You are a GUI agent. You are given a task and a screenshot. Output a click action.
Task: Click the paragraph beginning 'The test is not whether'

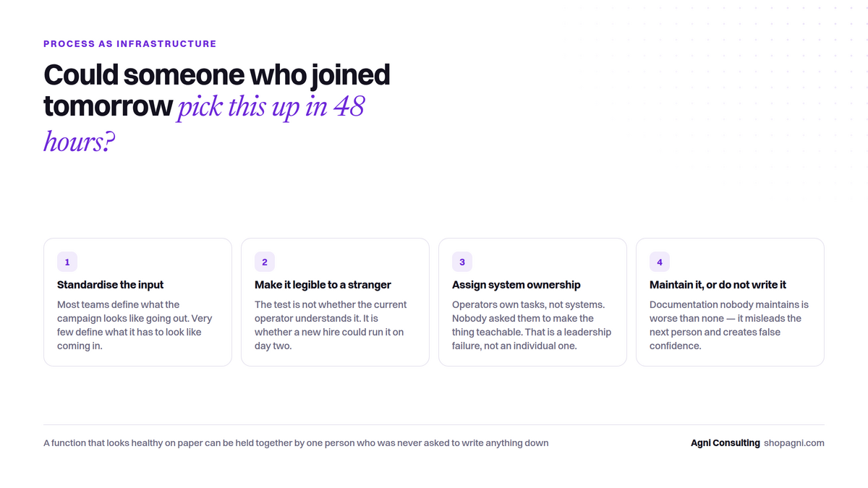pyautogui.click(x=332, y=325)
